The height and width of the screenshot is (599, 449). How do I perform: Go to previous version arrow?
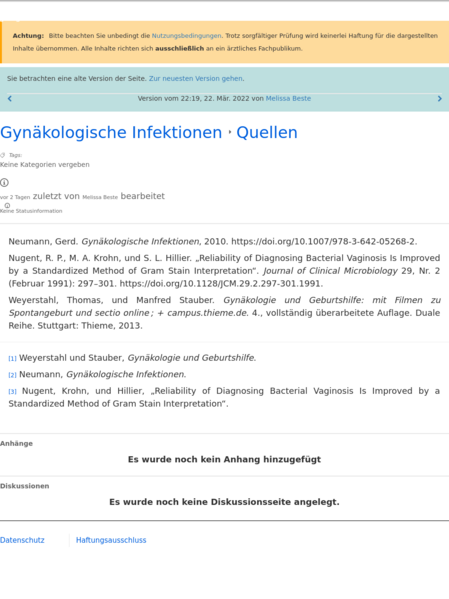pos(10,99)
